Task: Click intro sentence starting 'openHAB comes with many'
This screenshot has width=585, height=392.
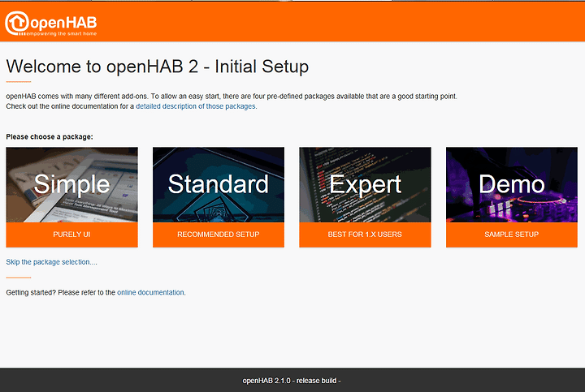Action: pos(232,96)
